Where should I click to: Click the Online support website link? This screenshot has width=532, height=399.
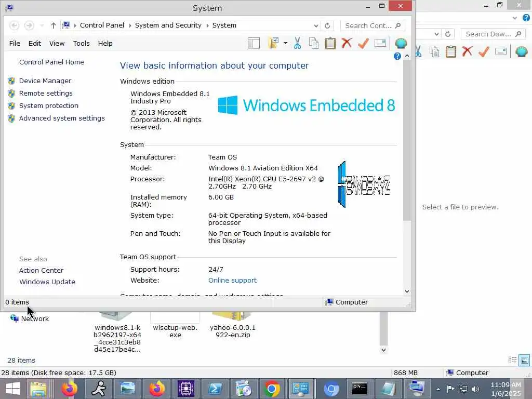[x=232, y=280]
